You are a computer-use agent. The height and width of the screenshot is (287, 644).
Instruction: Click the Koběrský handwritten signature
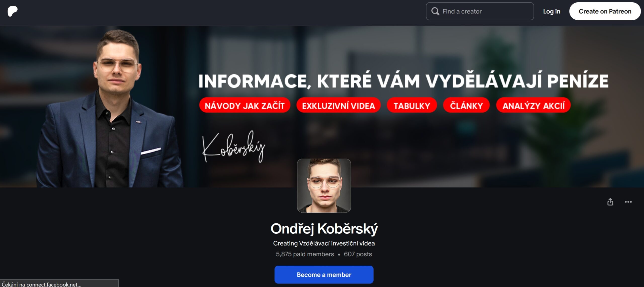tap(234, 147)
